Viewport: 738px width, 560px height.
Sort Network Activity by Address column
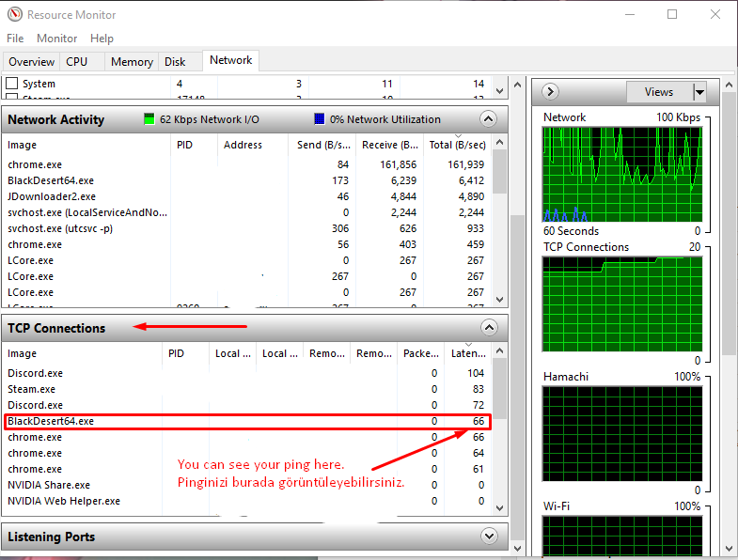[x=253, y=145]
